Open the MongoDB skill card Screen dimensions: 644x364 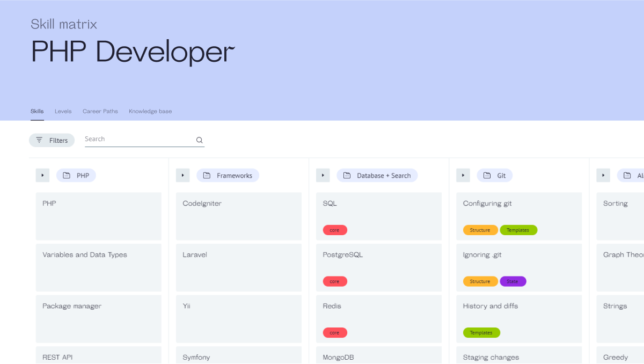tap(379, 355)
